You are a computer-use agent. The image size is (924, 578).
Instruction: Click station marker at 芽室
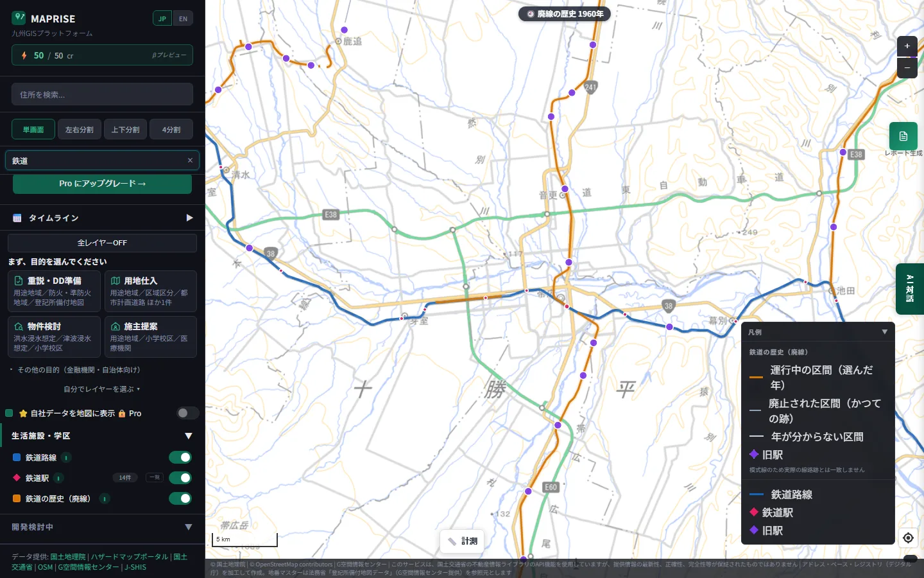point(402,318)
